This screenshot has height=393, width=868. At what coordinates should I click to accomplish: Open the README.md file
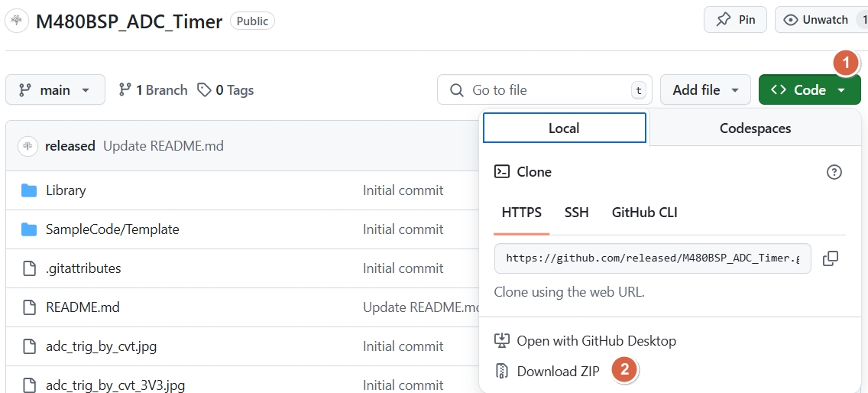83,307
